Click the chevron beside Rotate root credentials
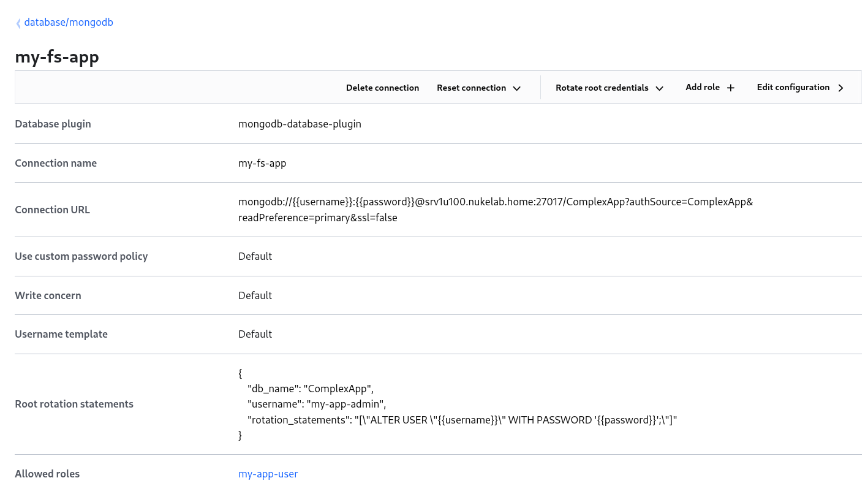The width and height of the screenshot is (868, 486). coord(660,88)
